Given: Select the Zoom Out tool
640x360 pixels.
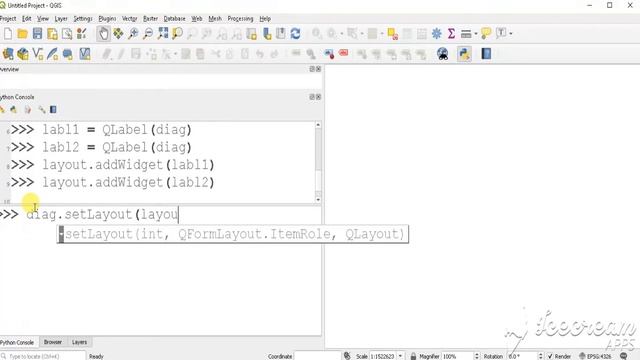Looking at the screenshot, I should coord(148,33).
